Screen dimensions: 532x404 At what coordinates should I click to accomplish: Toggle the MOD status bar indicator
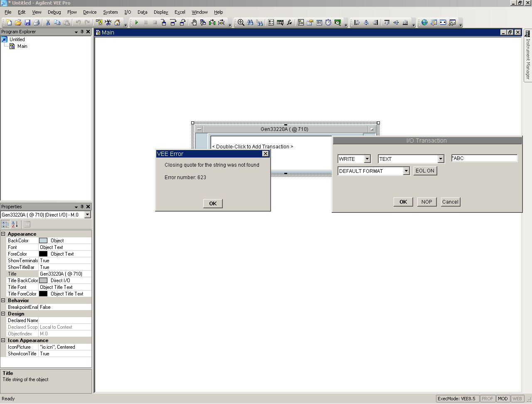pos(502,399)
